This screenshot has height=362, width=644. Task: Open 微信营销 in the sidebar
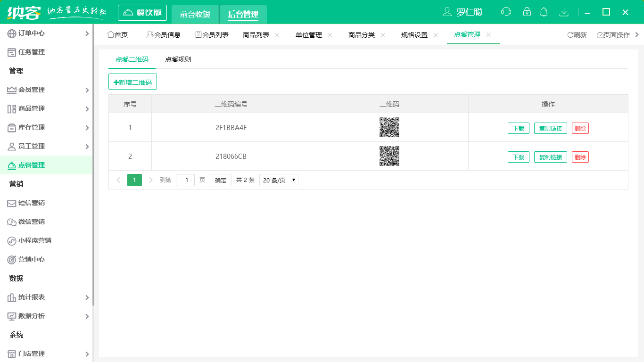(31, 222)
